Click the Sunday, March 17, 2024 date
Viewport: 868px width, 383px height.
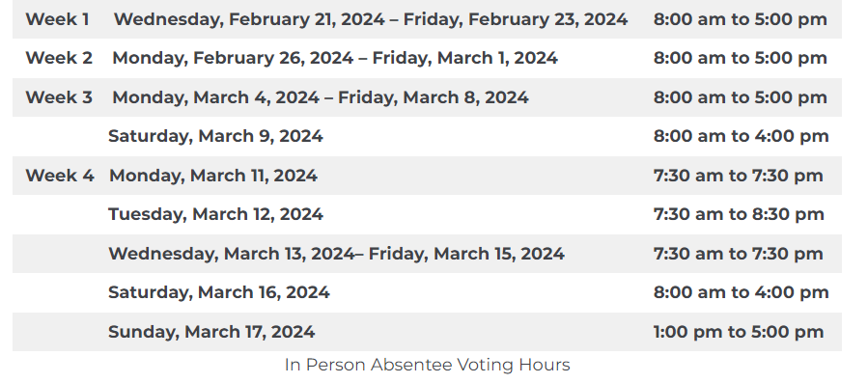click(211, 332)
